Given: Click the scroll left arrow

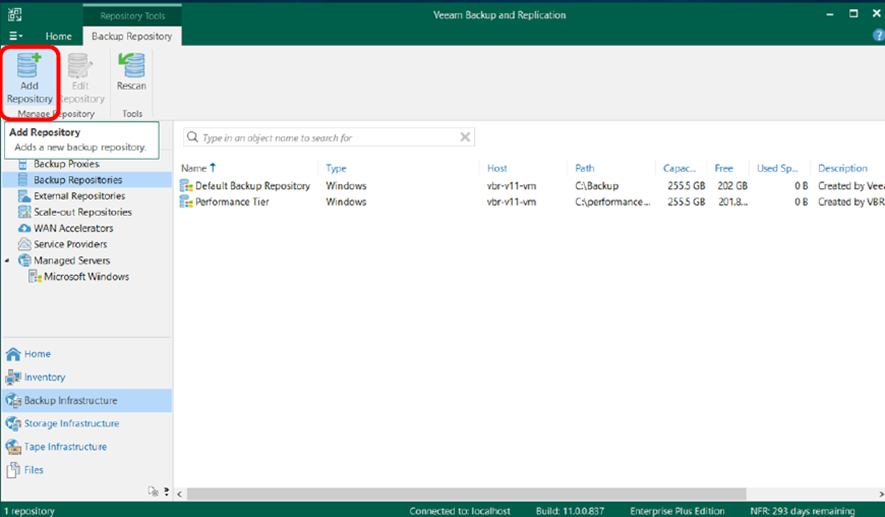Looking at the screenshot, I should coord(179,494).
